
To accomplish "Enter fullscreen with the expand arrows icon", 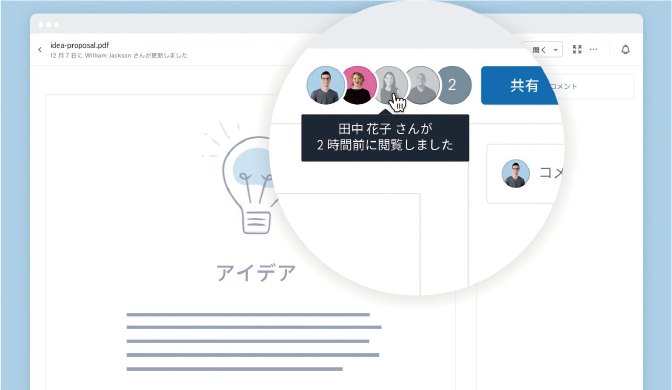I will [x=577, y=49].
